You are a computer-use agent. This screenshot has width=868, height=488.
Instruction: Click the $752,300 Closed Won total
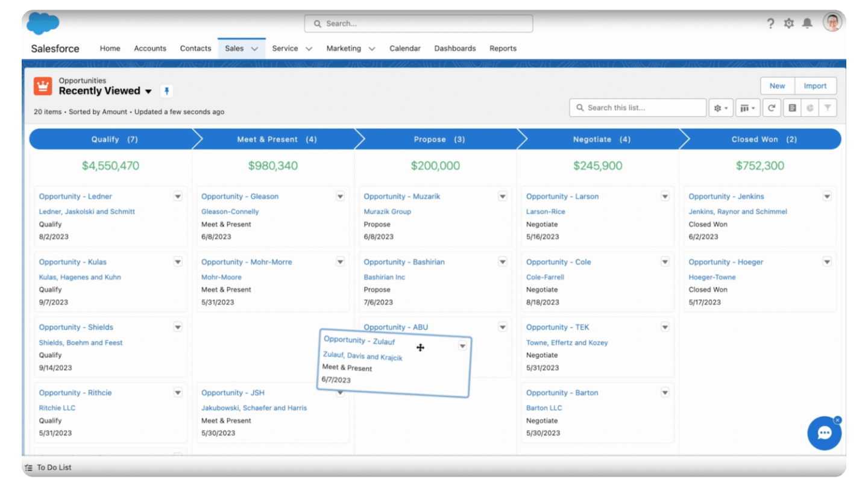[x=760, y=166]
